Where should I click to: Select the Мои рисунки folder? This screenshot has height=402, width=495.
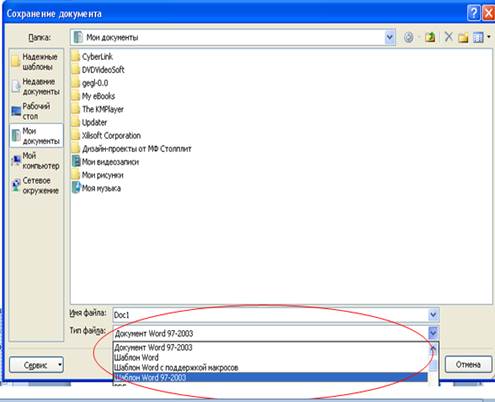pos(98,175)
